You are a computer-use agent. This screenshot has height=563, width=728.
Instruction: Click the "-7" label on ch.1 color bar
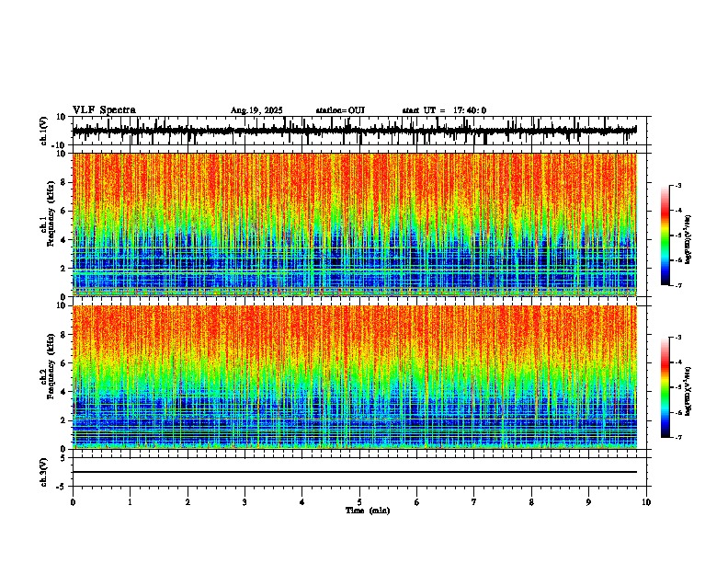pos(678,285)
